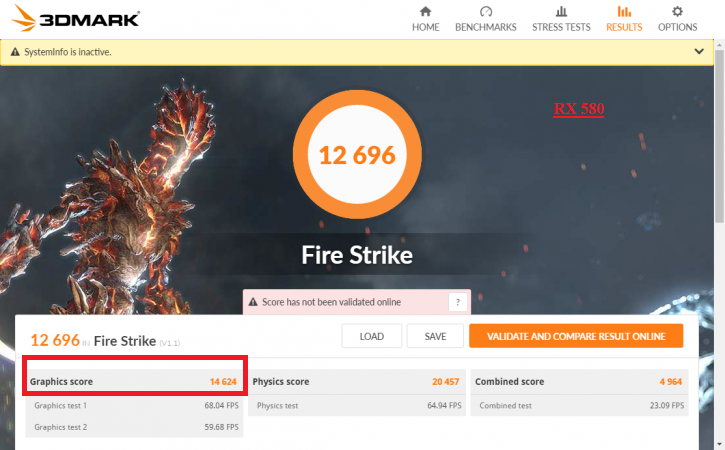Click the 64.94 FPS value
The image size is (725, 450).
click(x=444, y=406)
